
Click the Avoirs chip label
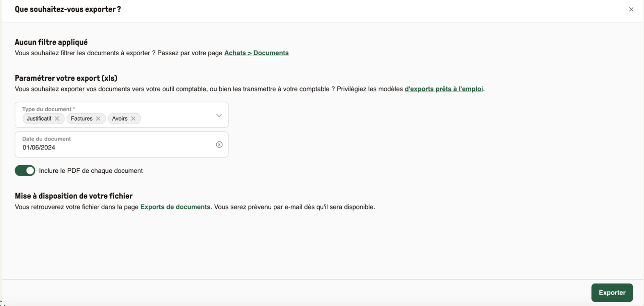120,119
